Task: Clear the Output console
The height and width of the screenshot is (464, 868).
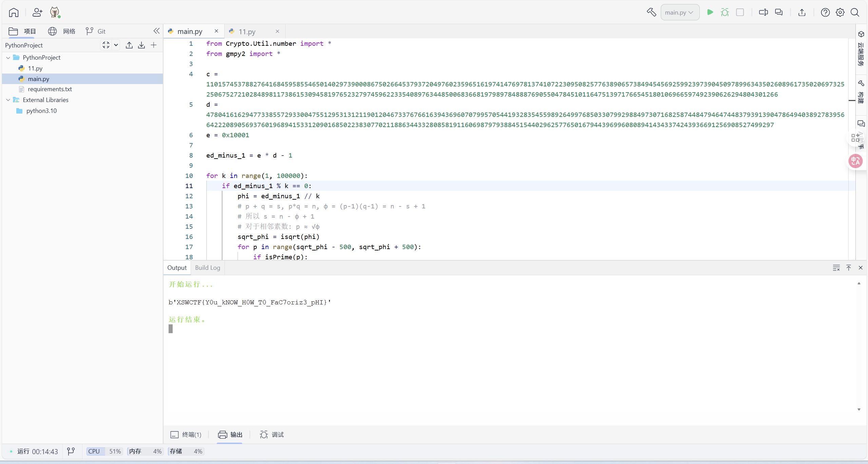Action: [x=836, y=267]
